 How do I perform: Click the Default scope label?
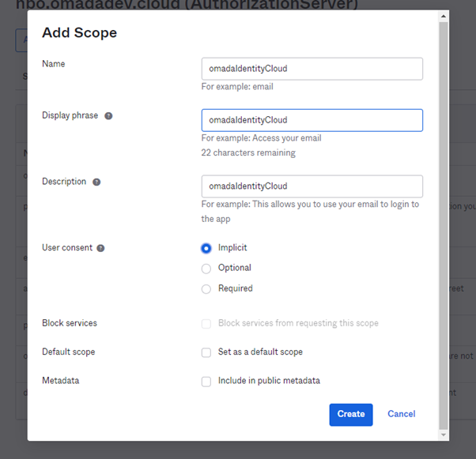click(x=69, y=352)
